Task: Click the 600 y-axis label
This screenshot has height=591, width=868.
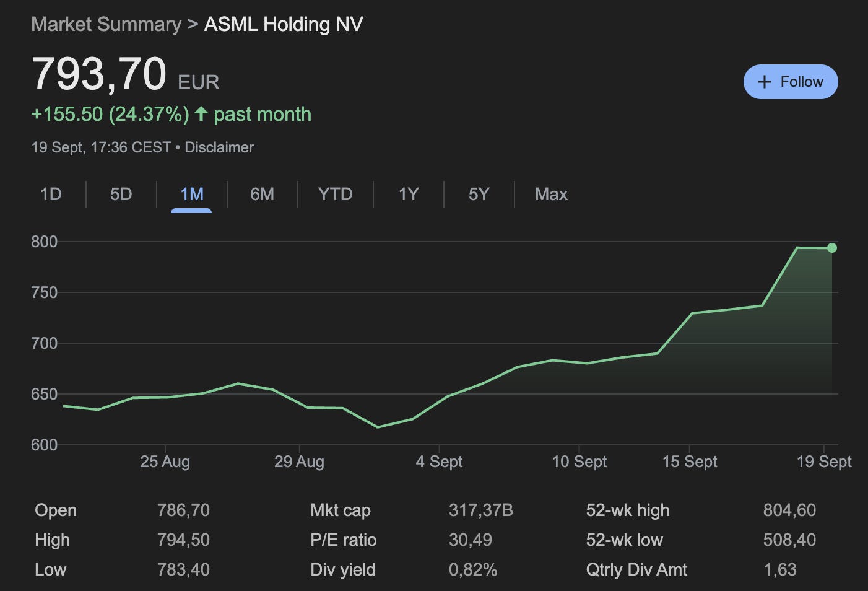Action: (44, 445)
